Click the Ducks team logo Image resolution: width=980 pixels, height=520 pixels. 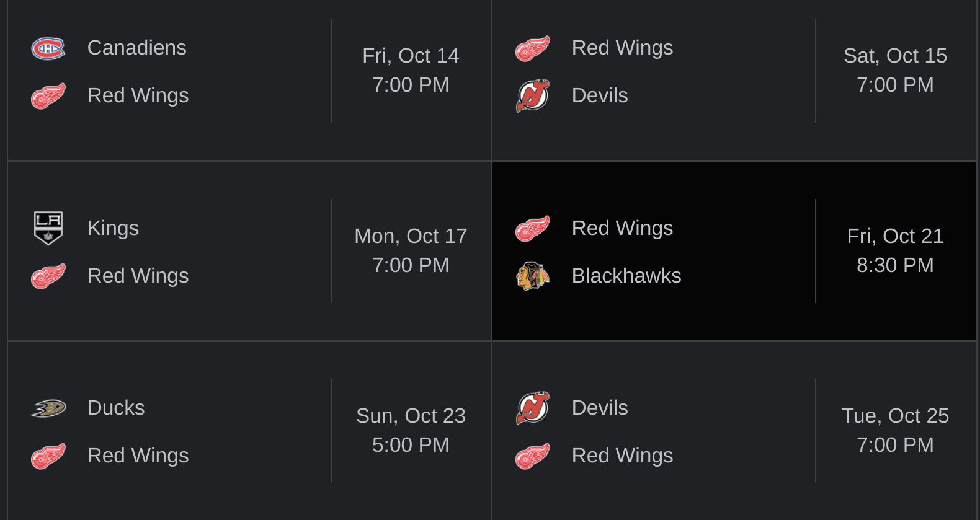coord(48,408)
